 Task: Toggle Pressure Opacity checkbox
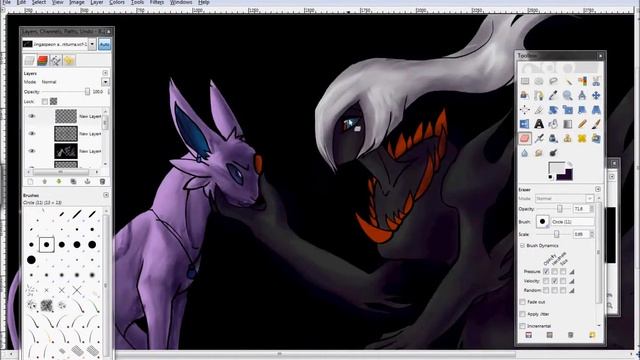(x=546, y=271)
